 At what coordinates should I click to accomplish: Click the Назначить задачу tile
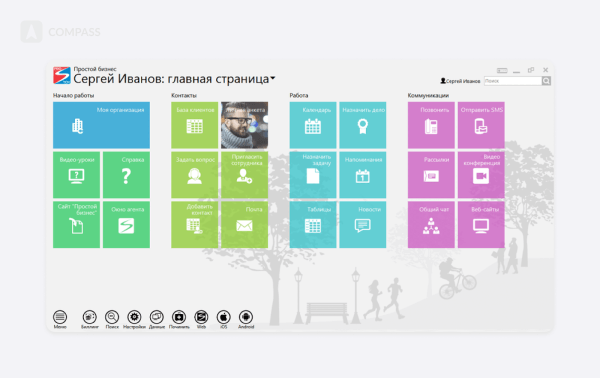pyautogui.click(x=313, y=175)
